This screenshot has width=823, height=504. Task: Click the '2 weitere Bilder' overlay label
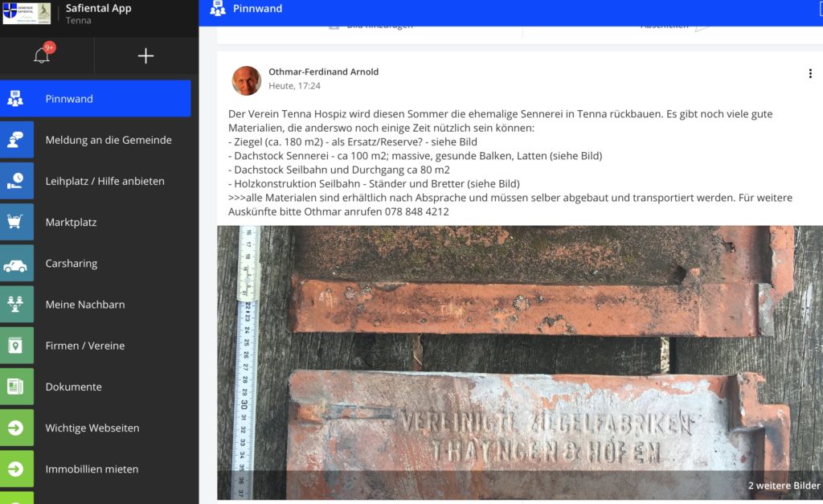coord(784,486)
